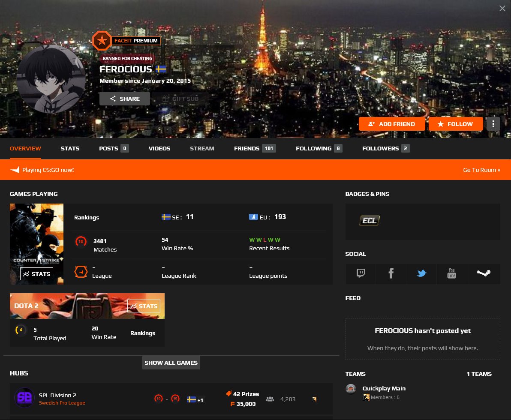Open the three-dot more options menu

click(x=493, y=124)
